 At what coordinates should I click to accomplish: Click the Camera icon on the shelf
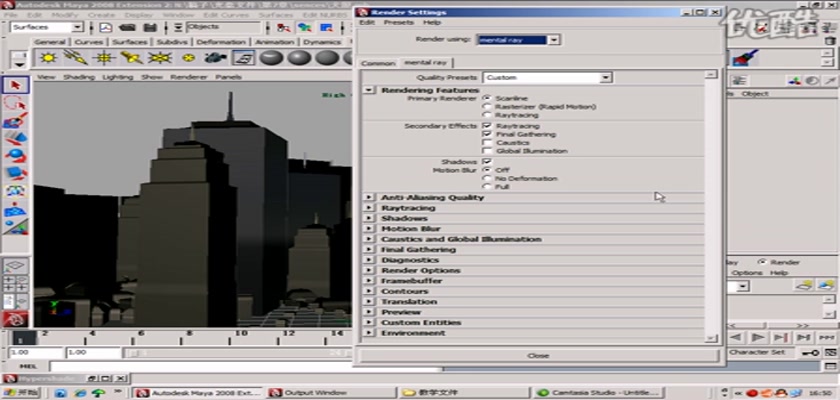216,57
